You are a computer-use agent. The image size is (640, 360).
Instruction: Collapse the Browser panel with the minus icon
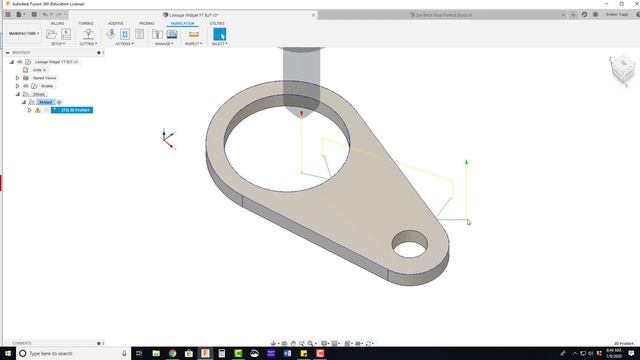[x=7, y=53]
